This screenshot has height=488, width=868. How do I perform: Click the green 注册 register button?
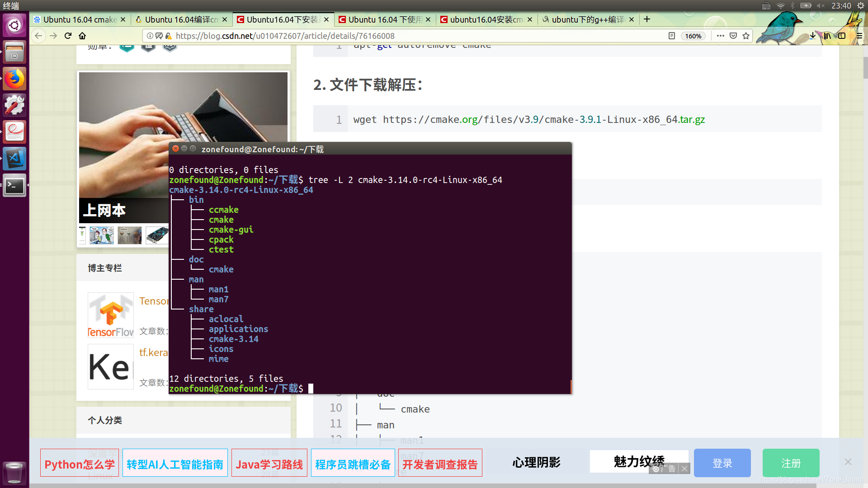791,463
